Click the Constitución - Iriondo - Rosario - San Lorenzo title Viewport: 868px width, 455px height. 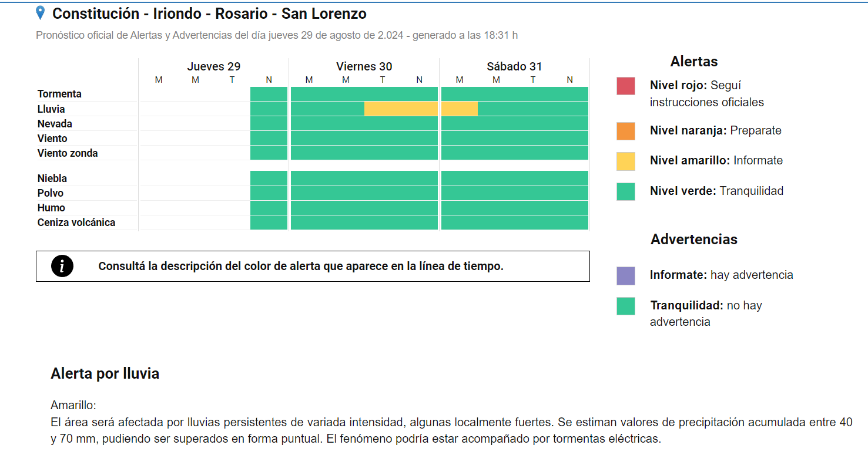coord(209,14)
